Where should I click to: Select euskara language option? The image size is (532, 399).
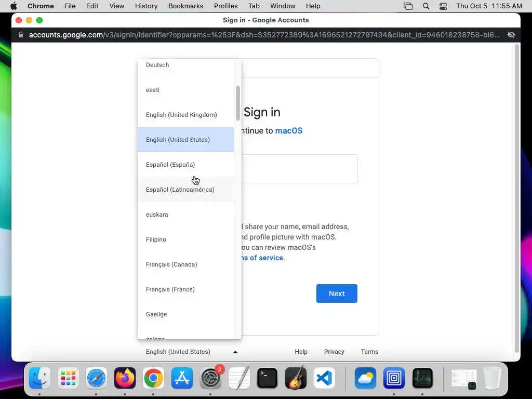(x=185, y=215)
